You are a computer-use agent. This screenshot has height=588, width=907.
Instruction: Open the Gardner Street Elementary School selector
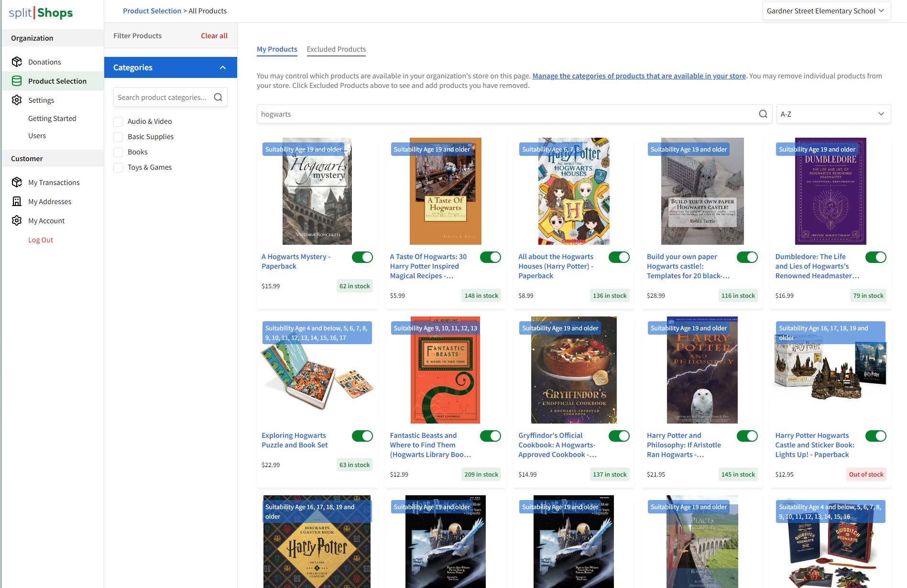click(827, 11)
